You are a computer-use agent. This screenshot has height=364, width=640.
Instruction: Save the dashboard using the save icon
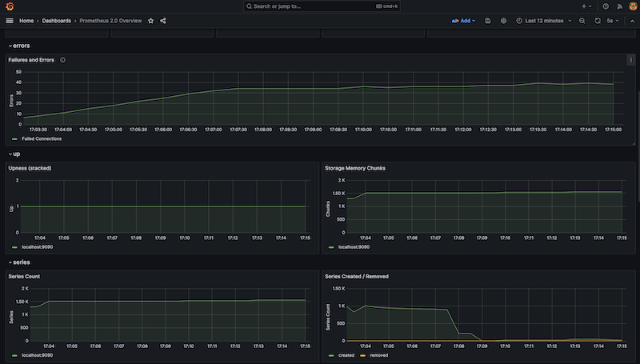[488, 21]
